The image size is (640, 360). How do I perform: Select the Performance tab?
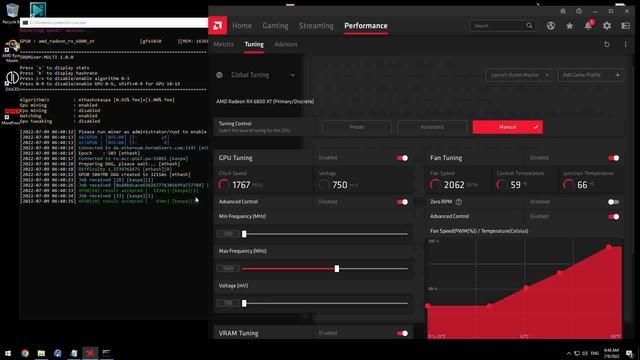pos(366,26)
